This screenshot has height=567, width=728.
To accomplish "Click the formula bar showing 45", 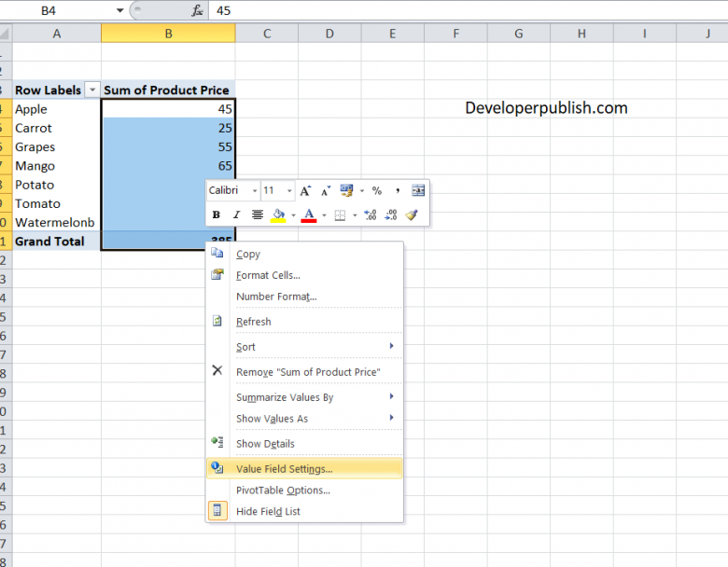I will pos(468,10).
